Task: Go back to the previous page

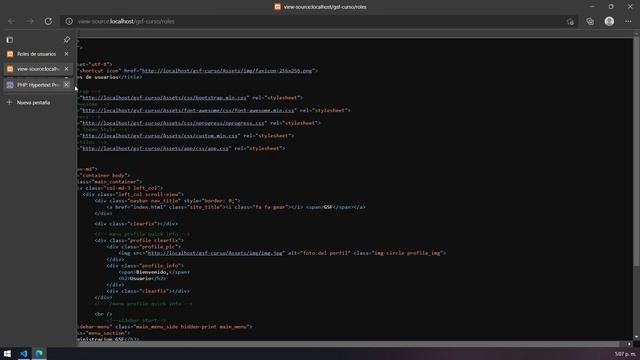Action: (x=11, y=21)
